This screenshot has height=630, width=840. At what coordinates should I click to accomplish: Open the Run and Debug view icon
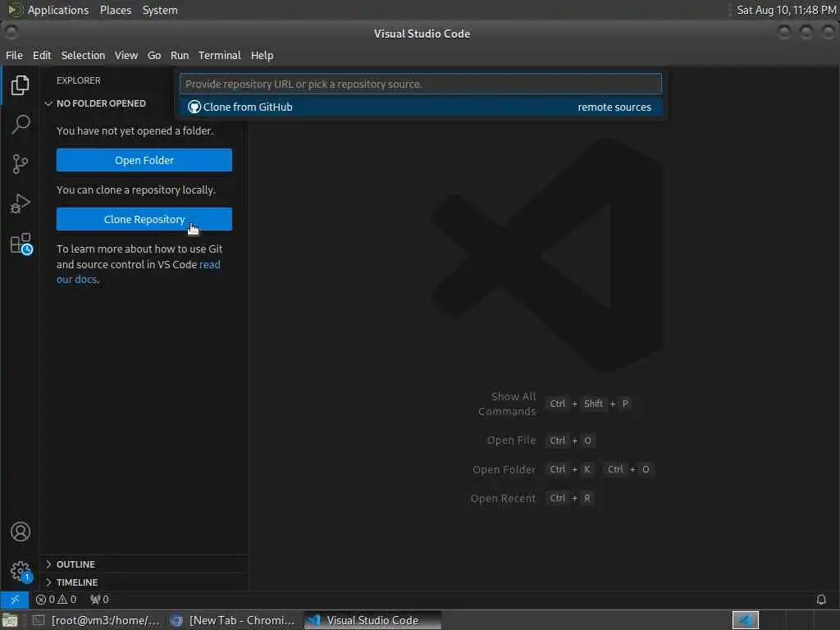[20, 203]
